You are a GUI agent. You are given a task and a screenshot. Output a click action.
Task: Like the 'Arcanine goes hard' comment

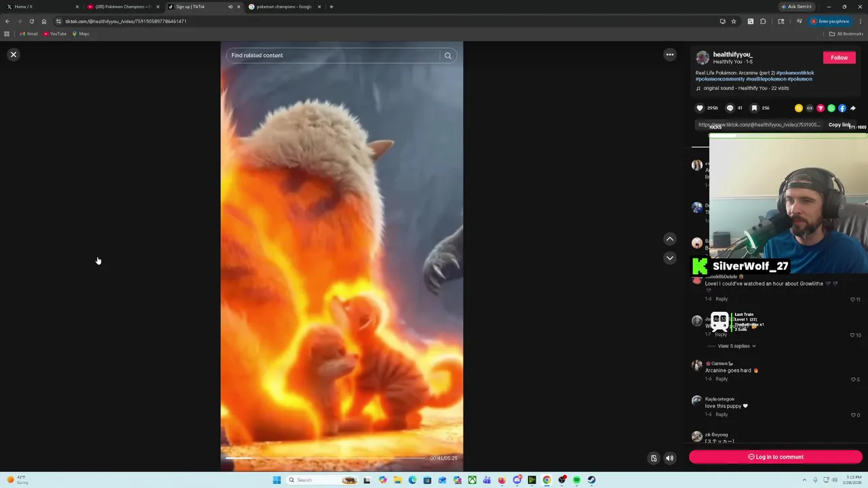point(853,379)
